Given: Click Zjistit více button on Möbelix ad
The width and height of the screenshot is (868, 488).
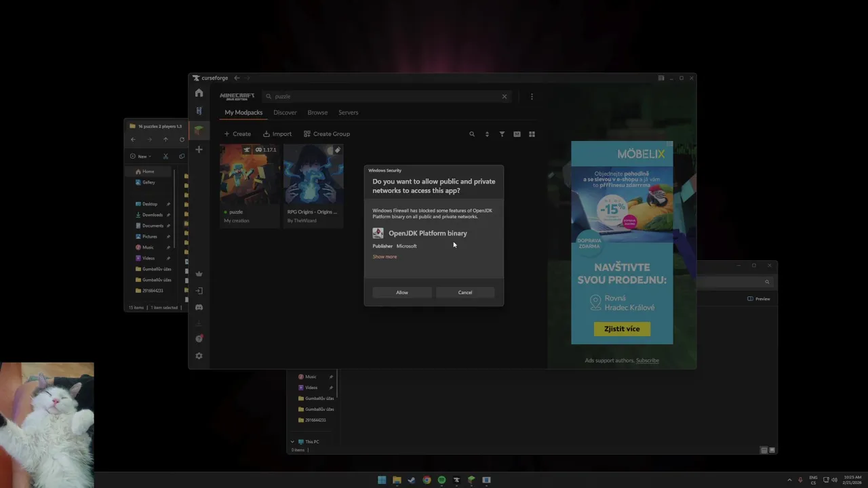Looking at the screenshot, I should [x=622, y=329].
